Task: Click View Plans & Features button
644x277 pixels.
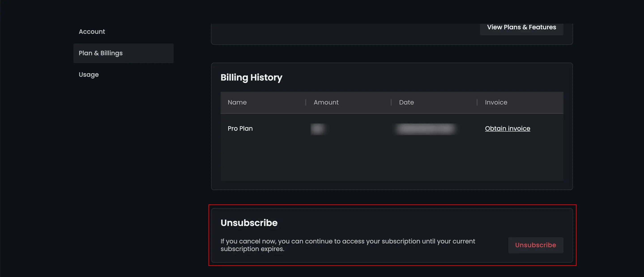Action: coord(522,27)
